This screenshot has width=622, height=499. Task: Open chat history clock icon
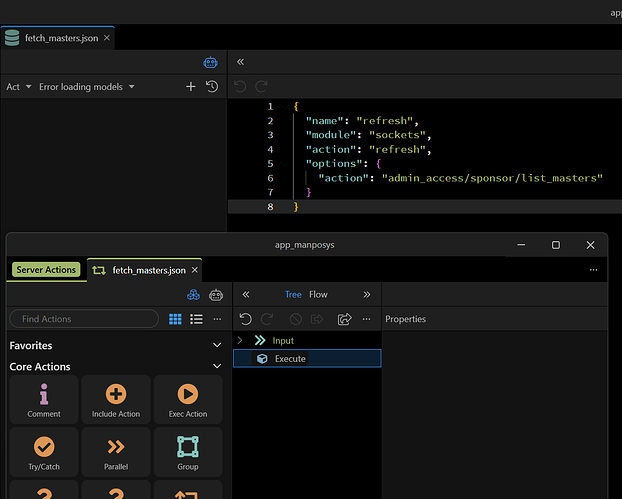212,87
